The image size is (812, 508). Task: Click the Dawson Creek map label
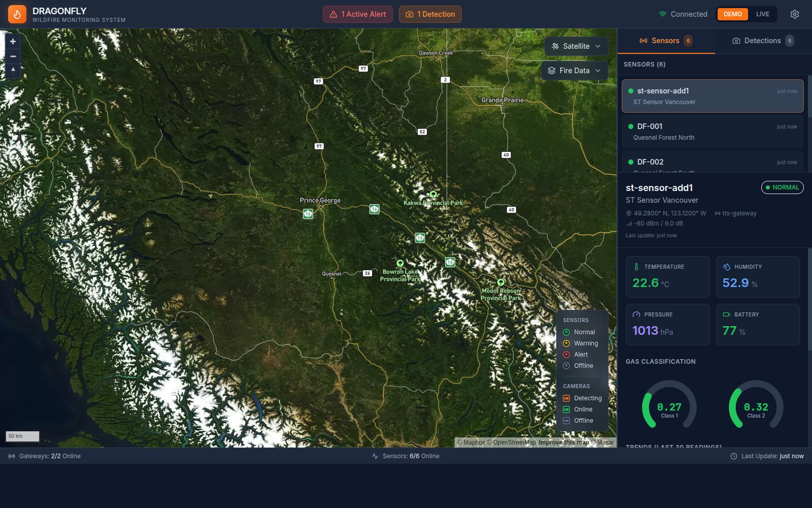click(x=436, y=53)
